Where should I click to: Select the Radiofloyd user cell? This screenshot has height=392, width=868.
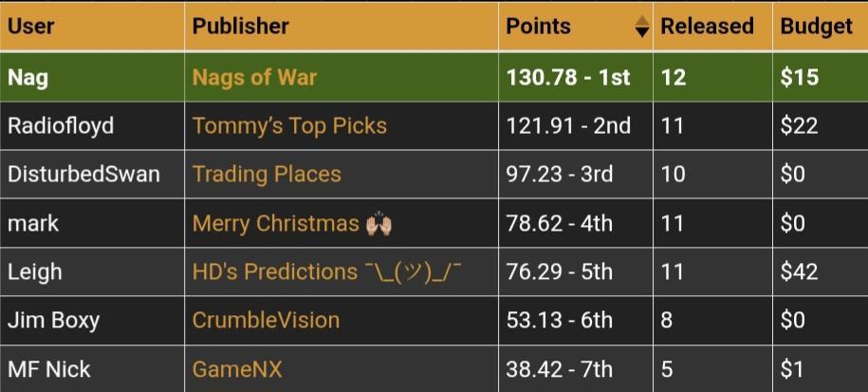[x=59, y=125]
